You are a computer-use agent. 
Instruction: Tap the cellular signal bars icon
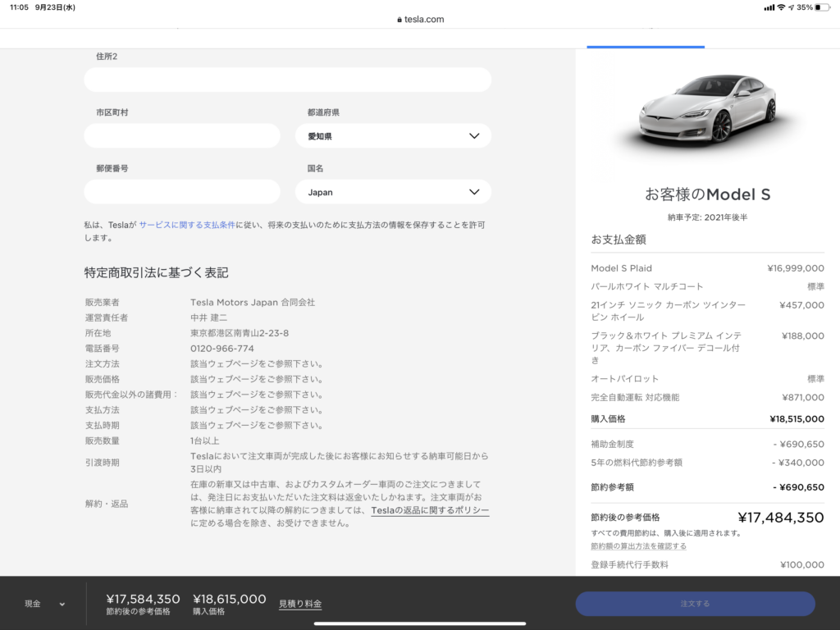pyautogui.click(x=769, y=7)
